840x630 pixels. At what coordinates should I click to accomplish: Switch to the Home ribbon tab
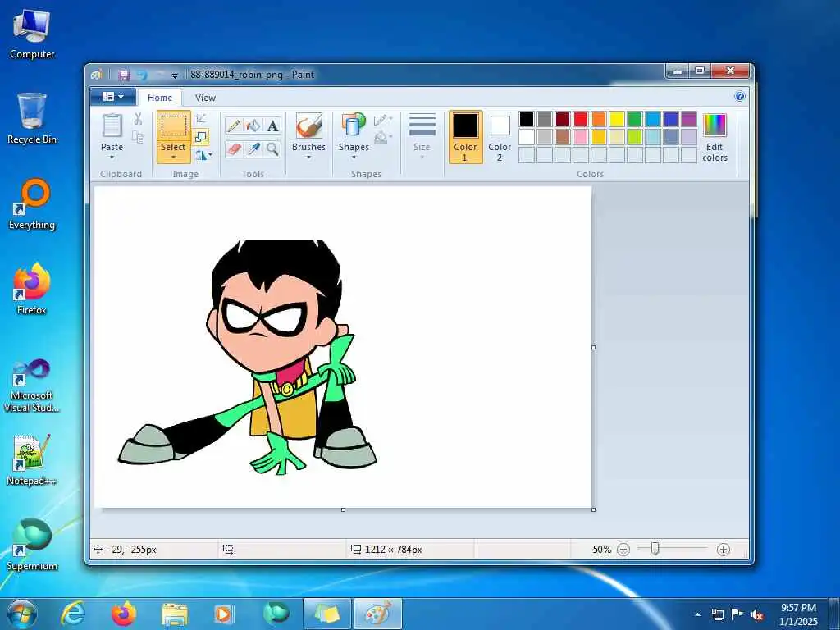160,98
